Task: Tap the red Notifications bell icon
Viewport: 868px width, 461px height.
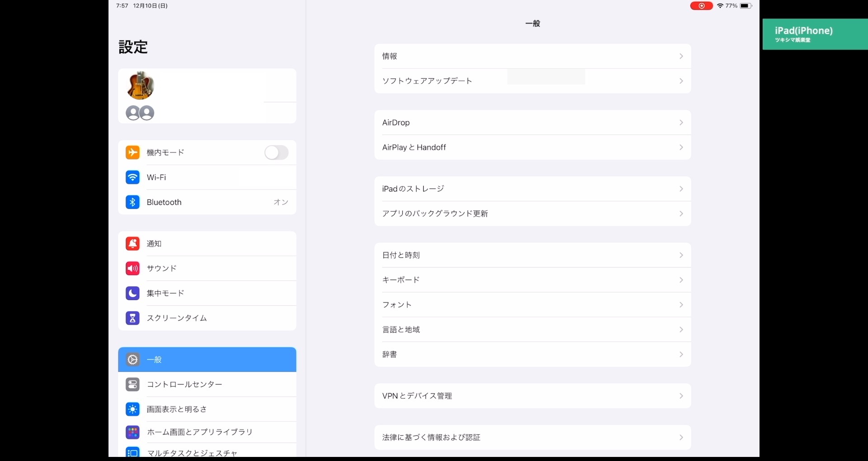Action: [132, 243]
